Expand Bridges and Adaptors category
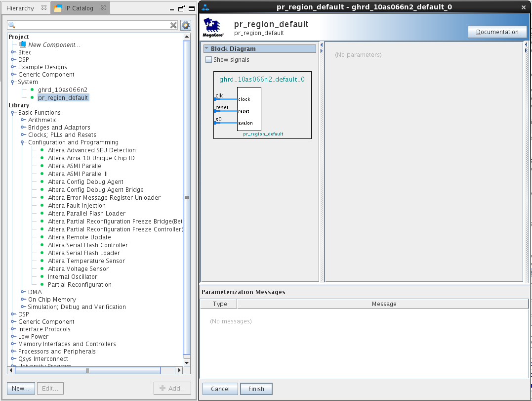532x401 pixels. 23,128
